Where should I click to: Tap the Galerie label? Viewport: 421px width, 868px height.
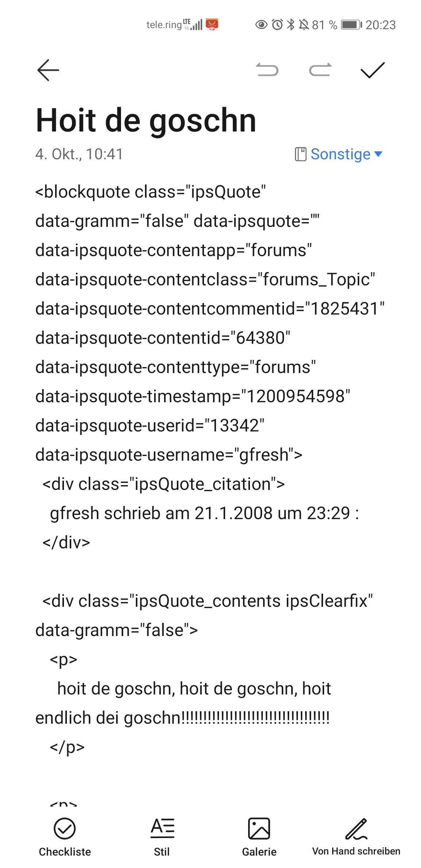point(259,852)
